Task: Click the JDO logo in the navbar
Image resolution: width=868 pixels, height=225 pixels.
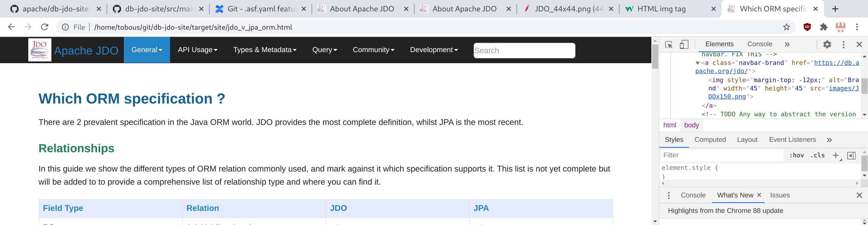Action: pos(40,50)
